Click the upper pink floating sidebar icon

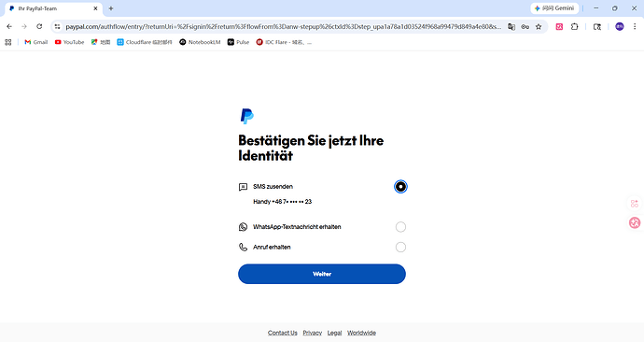pos(635,204)
